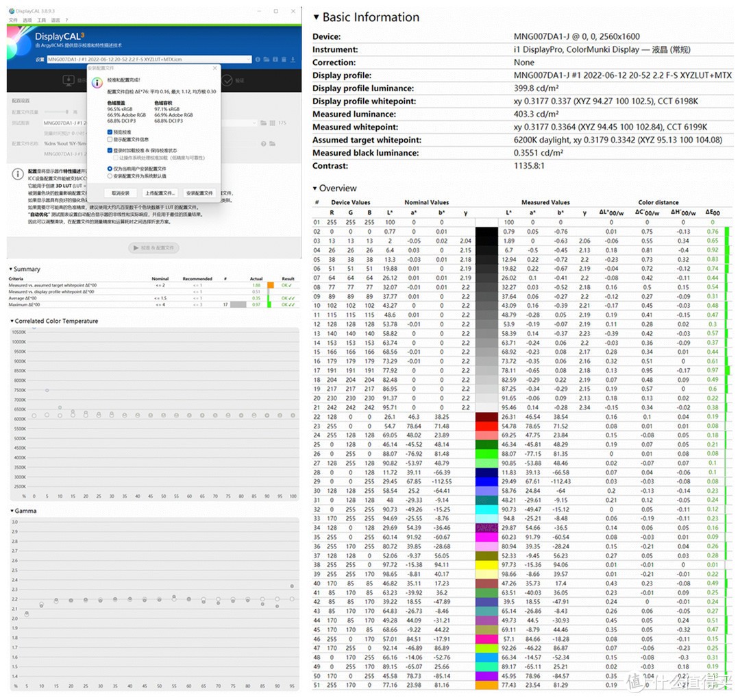Click the pure green swatch in row 26
The image size is (740, 700).
[x=486, y=454]
